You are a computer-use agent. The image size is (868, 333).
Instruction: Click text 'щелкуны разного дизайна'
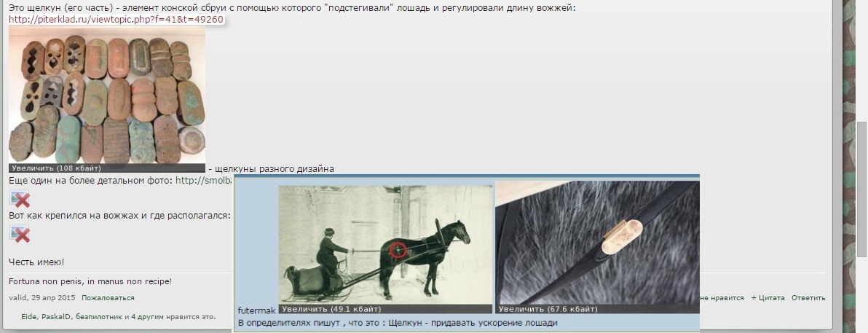tap(274, 168)
